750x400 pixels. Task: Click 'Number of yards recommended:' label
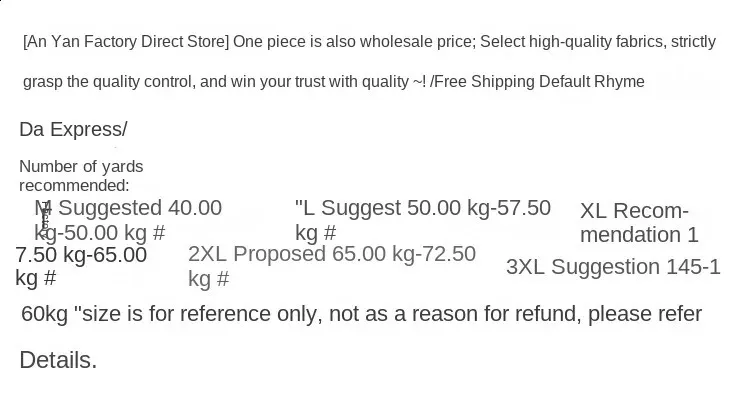point(81,176)
